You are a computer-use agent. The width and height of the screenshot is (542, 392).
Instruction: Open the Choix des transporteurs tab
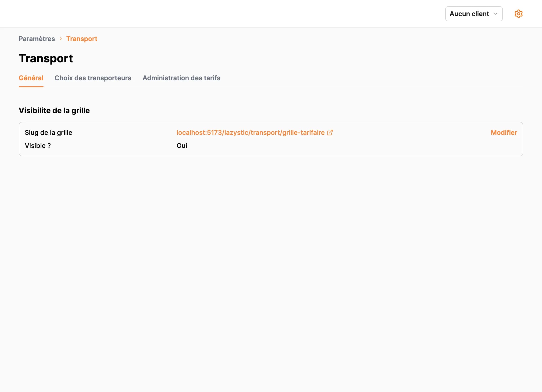(93, 78)
